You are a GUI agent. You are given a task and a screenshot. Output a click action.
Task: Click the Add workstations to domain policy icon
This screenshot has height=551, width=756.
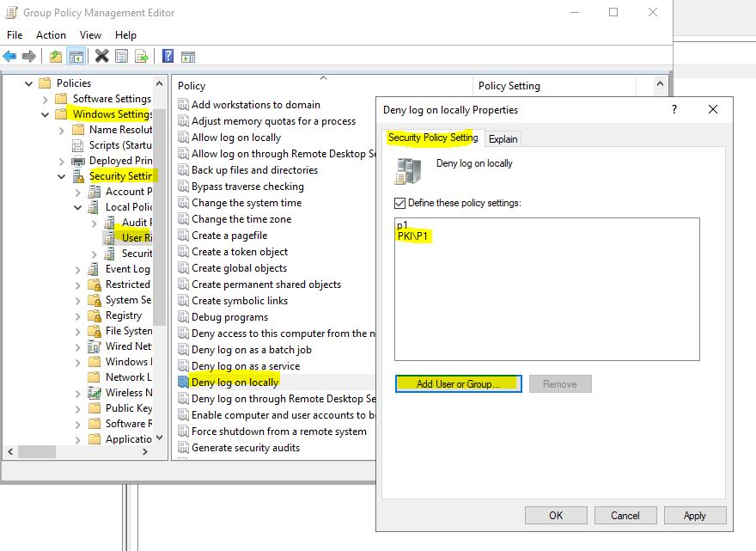(x=183, y=105)
